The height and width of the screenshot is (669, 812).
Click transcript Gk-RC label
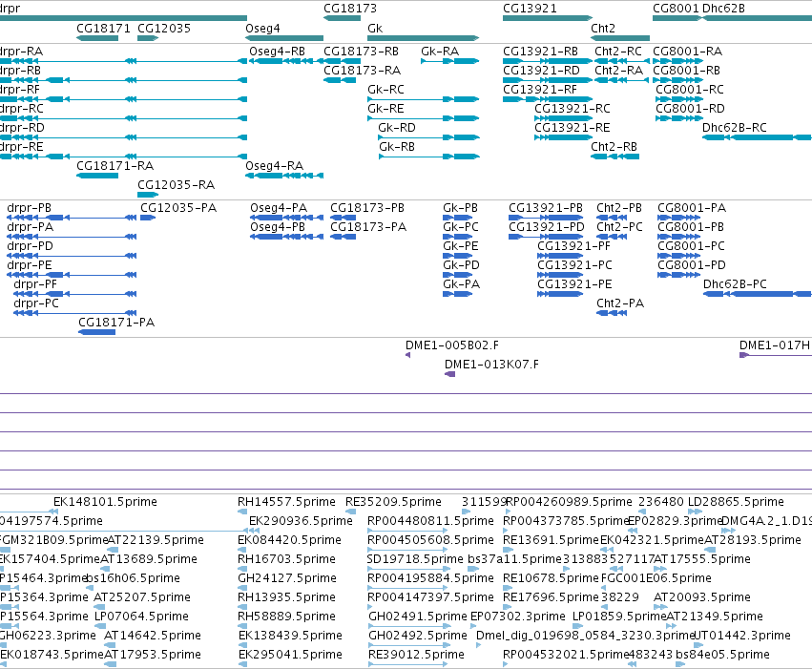[x=385, y=90]
